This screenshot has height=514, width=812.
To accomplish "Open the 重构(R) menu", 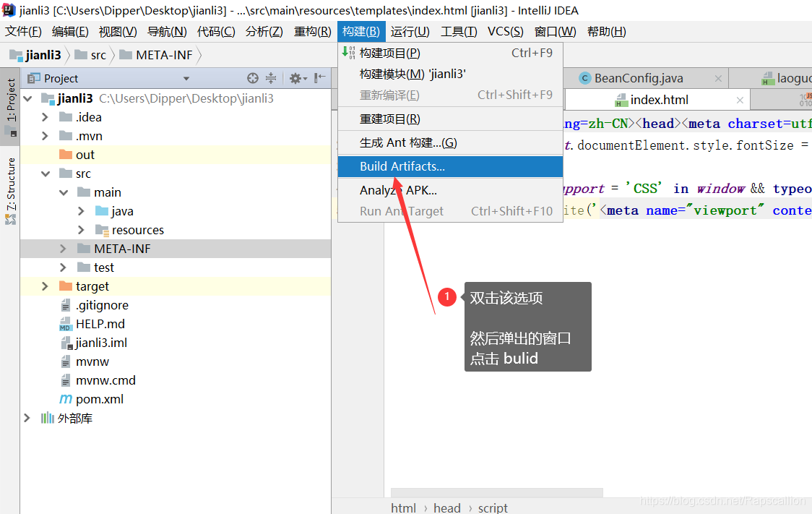I will coord(312,32).
